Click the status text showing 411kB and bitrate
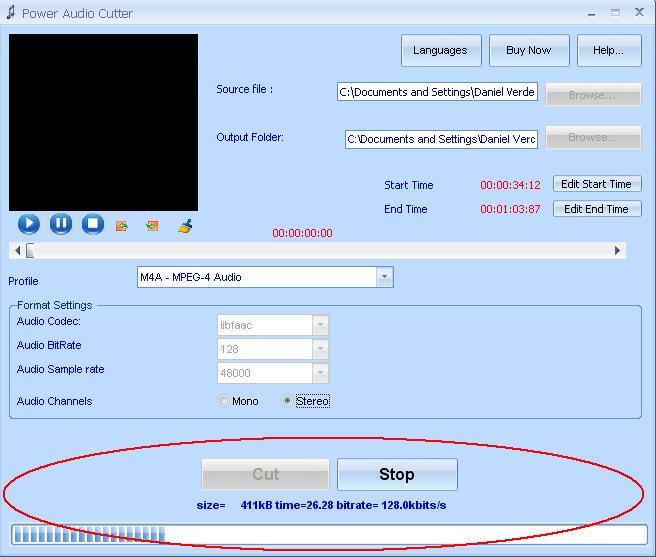Viewport: 656px width, 557px height. [321, 506]
